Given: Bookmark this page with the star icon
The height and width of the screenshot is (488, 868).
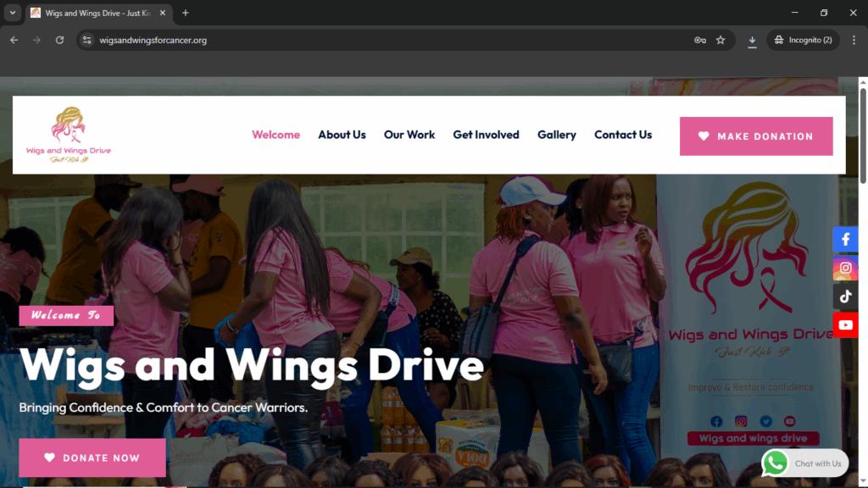Looking at the screenshot, I should [x=721, y=40].
